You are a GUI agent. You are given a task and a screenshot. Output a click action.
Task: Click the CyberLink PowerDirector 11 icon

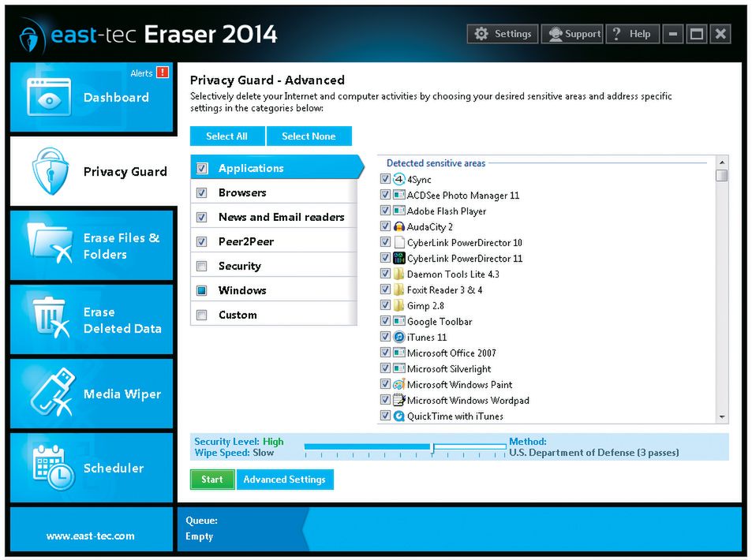point(399,258)
